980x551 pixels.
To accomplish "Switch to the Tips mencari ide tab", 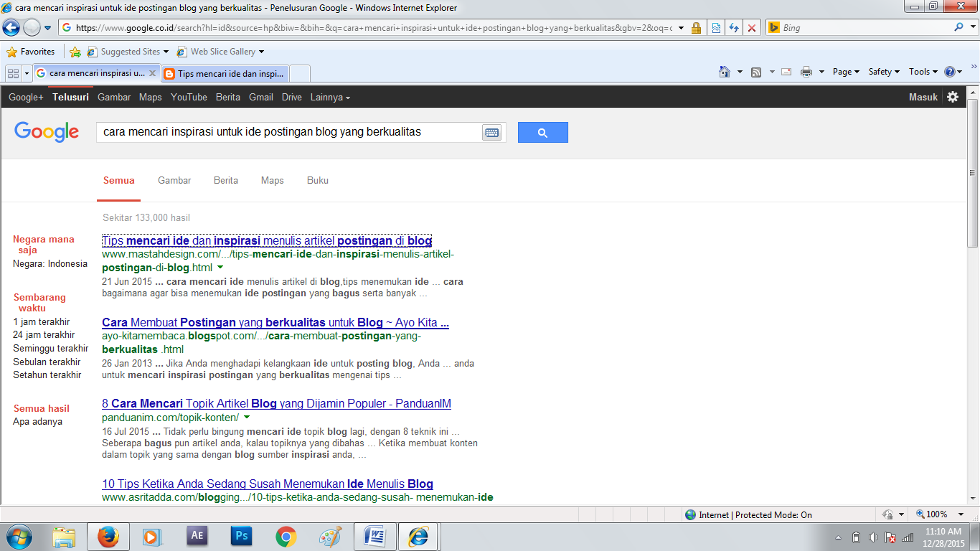I will click(x=225, y=73).
